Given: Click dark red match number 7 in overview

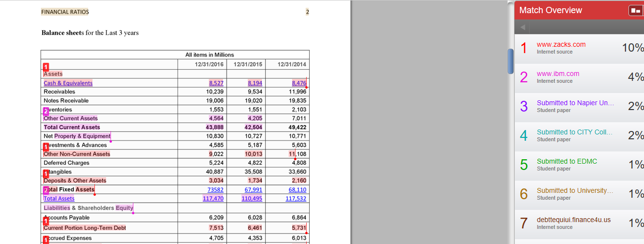Looking at the screenshot, I should (524, 223).
